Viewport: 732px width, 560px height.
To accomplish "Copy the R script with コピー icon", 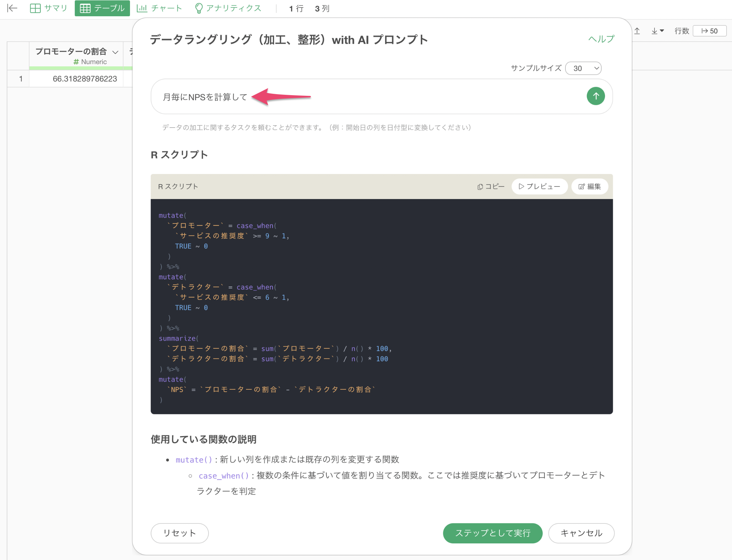I will [491, 187].
